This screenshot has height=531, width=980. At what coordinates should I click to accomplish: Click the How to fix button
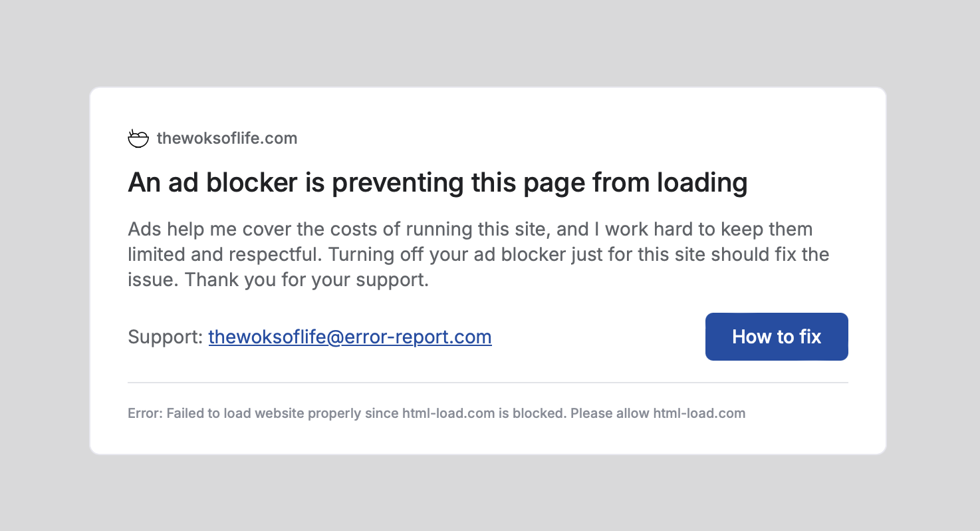click(x=777, y=337)
